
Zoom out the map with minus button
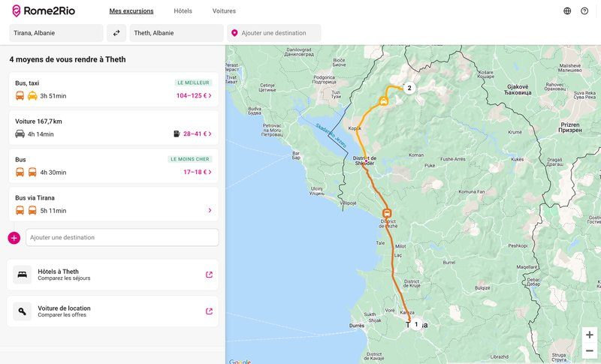coord(590,350)
